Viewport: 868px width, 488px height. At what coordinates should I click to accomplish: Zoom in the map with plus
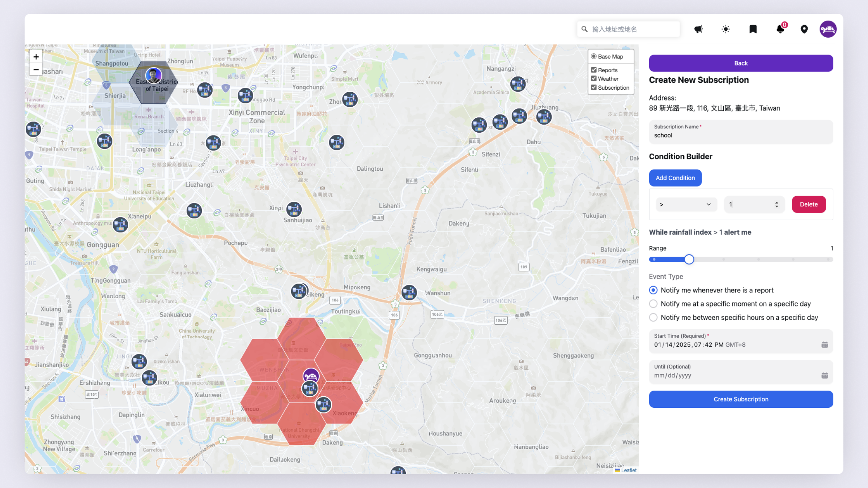click(x=36, y=57)
